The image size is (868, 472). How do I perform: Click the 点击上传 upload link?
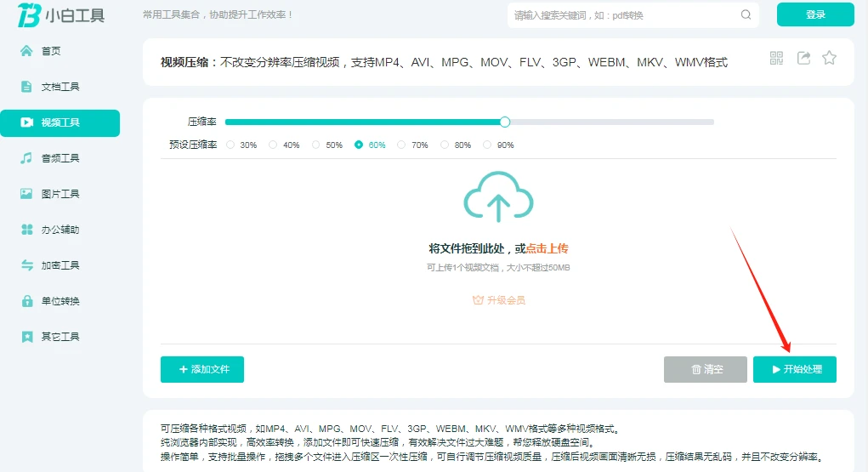(547, 248)
